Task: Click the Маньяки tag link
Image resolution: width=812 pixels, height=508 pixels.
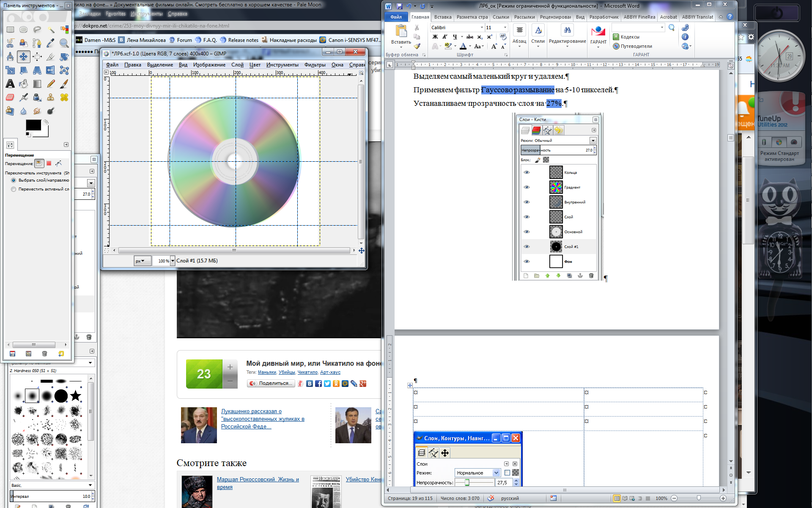Action: click(267, 372)
